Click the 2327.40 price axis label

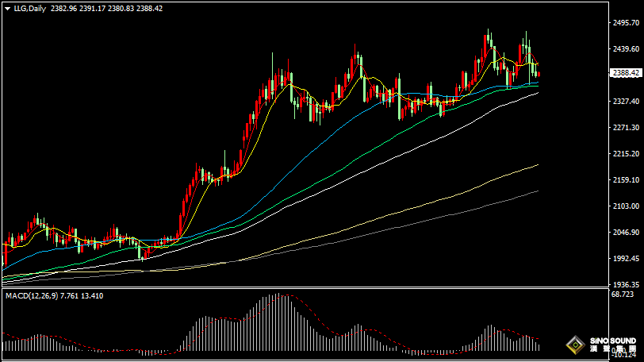(x=626, y=102)
